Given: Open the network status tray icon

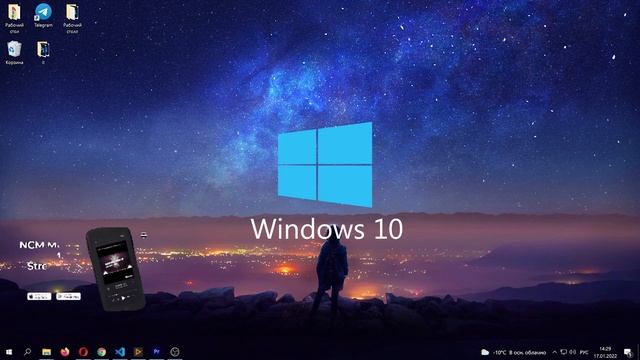Looking at the screenshot, I should coord(564,352).
